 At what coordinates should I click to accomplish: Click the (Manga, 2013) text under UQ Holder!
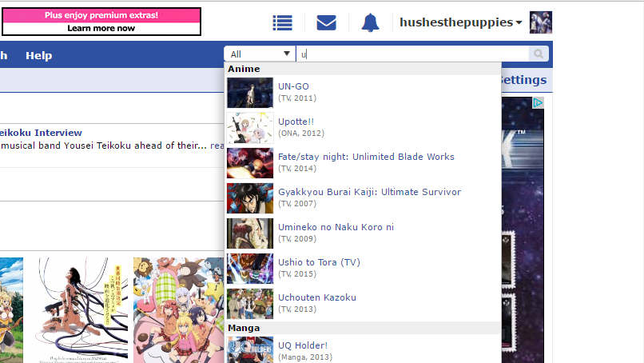point(305,357)
